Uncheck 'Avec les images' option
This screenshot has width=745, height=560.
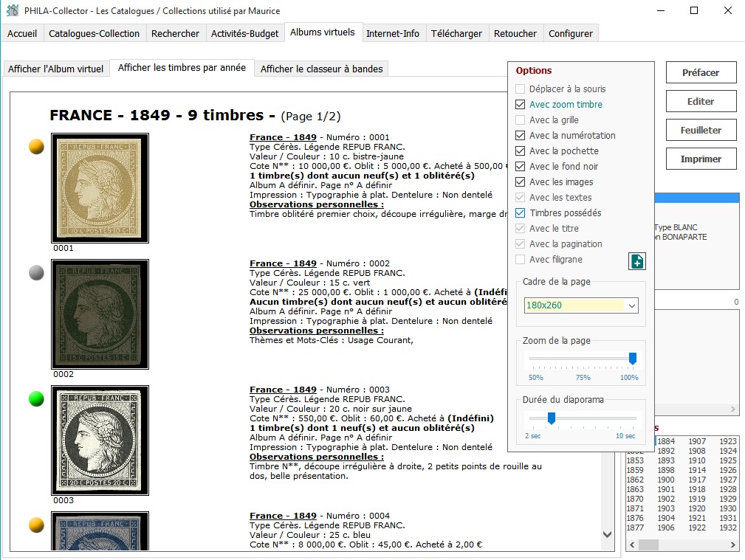pyautogui.click(x=521, y=182)
